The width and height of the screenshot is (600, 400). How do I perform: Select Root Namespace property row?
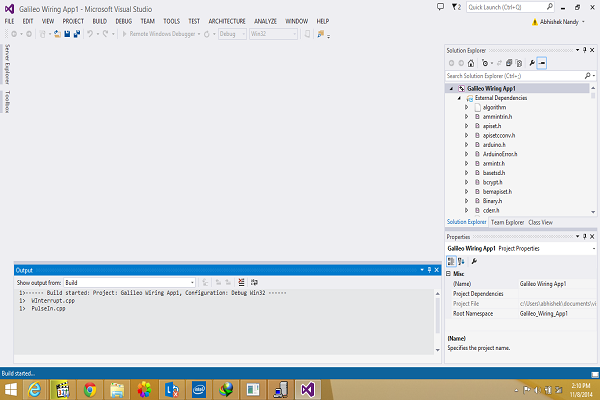pyautogui.click(x=521, y=313)
